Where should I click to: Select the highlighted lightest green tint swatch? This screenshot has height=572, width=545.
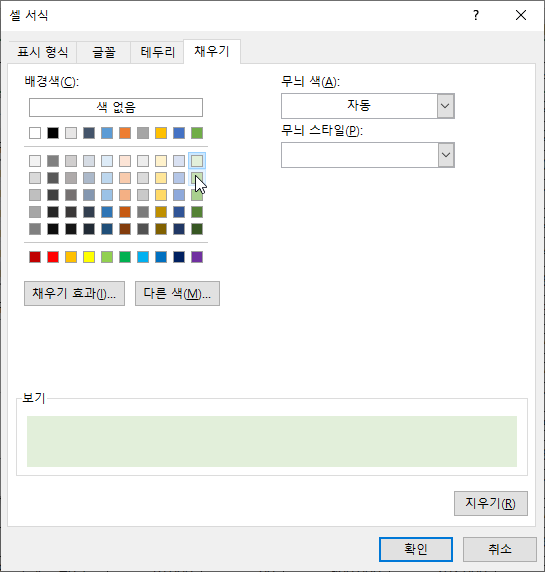(x=197, y=161)
